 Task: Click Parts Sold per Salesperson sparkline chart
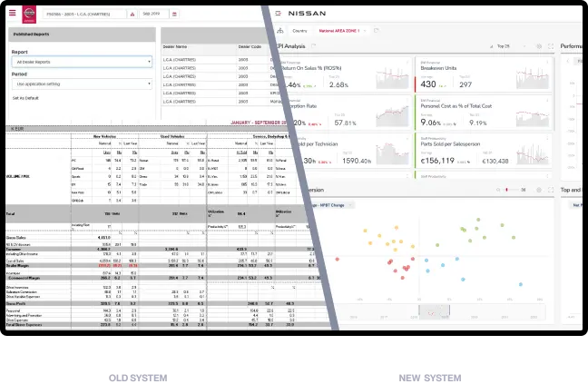[x=533, y=153]
